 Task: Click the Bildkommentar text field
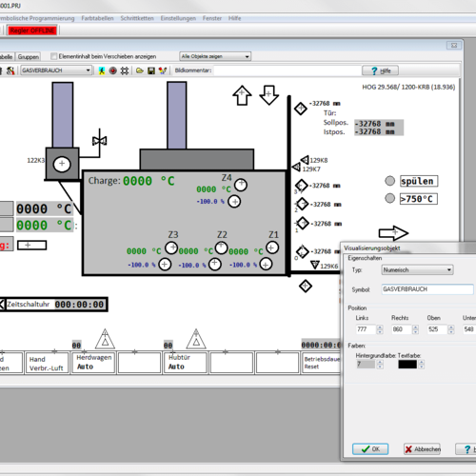click(287, 70)
